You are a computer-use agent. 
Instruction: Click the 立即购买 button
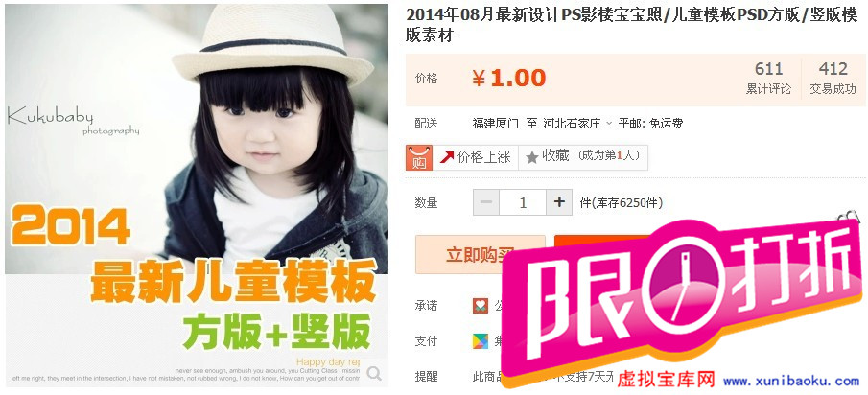480,254
